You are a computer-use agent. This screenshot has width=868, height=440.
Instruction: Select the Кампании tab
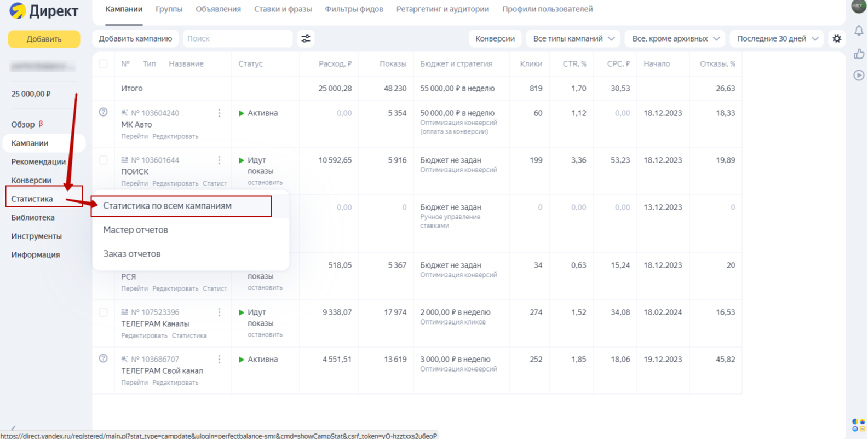point(124,9)
